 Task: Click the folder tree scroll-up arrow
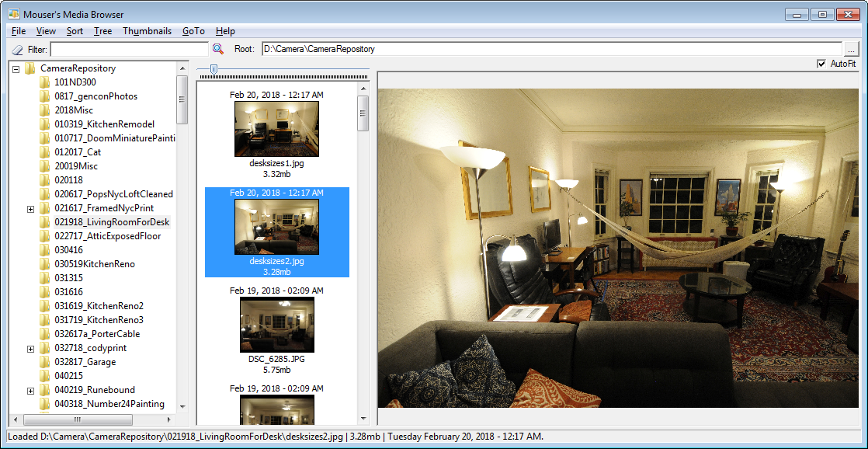[182, 68]
